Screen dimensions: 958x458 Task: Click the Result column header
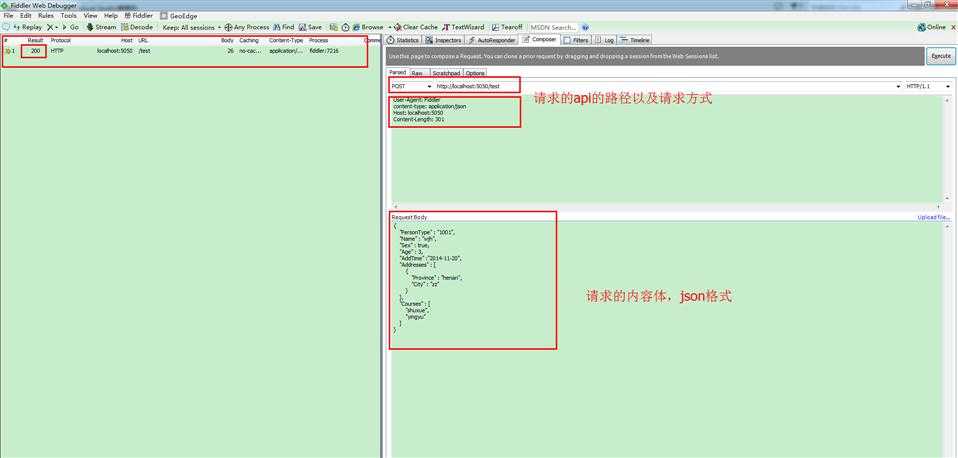coord(35,40)
